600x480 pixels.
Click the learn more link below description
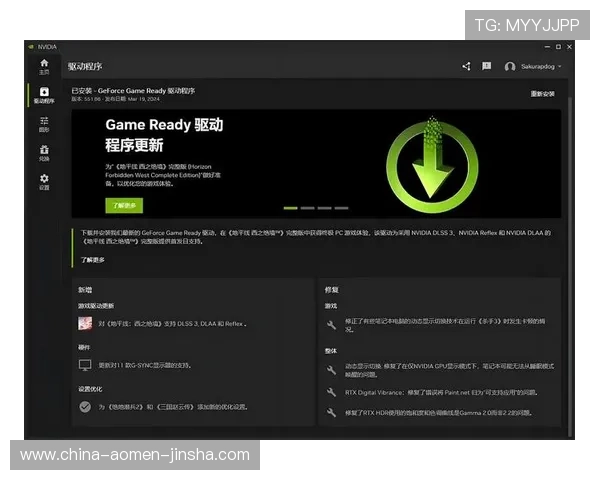[93, 260]
